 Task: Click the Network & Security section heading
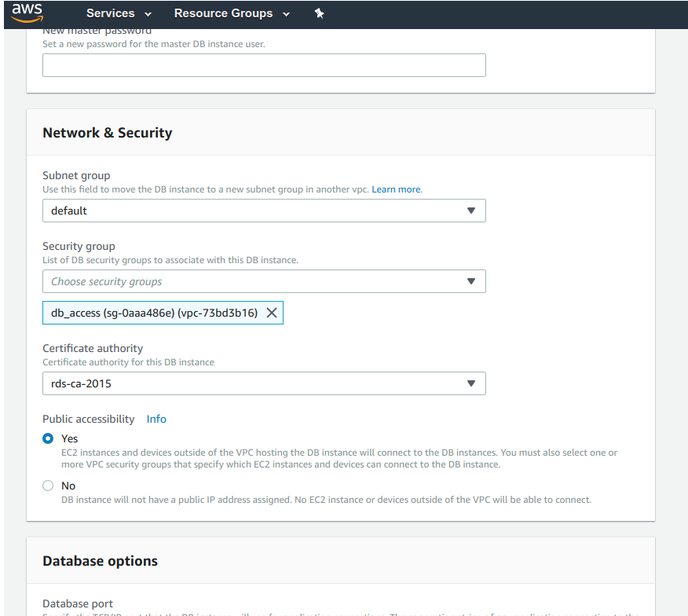coord(107,133)
